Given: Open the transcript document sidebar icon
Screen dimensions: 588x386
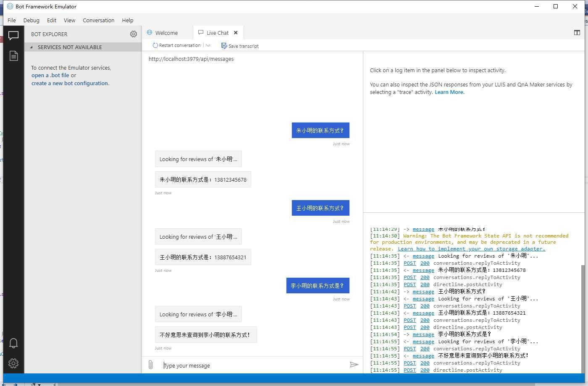Looking at the screenshot, I should point(13,56).
